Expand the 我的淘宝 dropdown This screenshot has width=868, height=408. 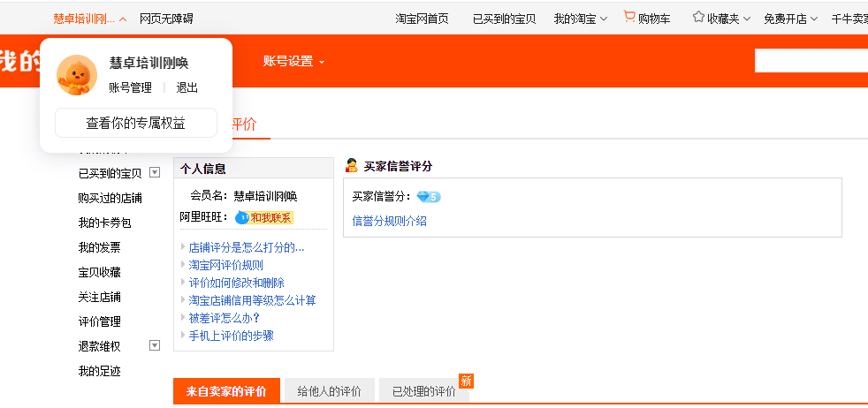pyautogui.click(x=604, y=19)
